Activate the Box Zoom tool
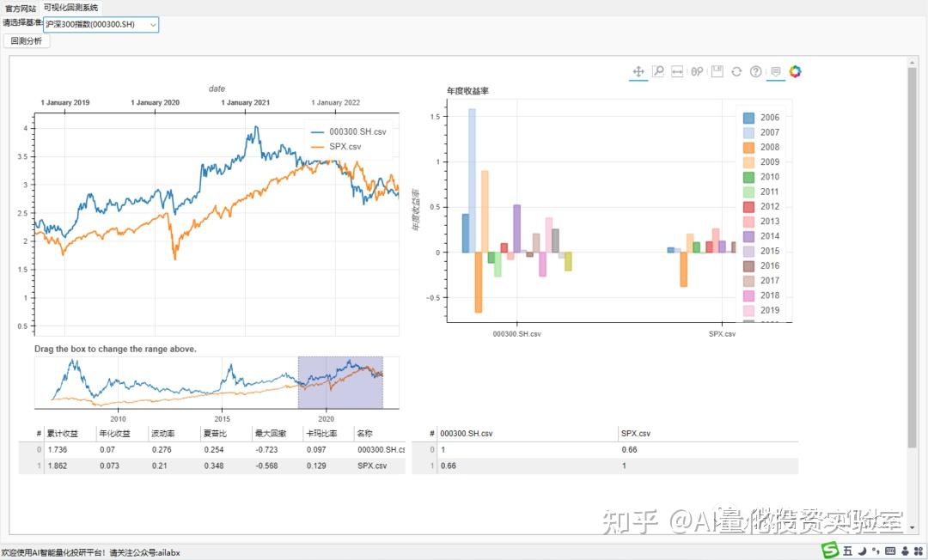Viewport: 928px width, 560px height. 658,71
